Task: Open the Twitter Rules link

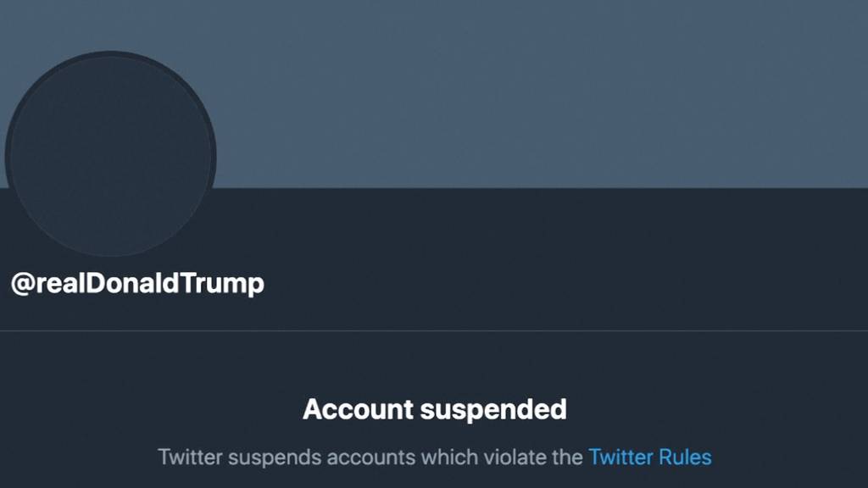Action: pyautogui.click(x=649, y=457)
